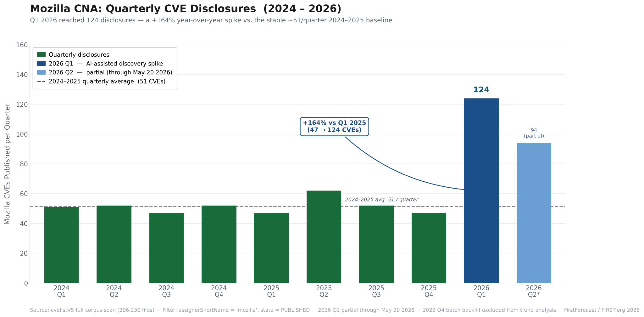Click the x-axis label '2025 Q2'
This screenshot has width=644, height=317.
[324, 291]
